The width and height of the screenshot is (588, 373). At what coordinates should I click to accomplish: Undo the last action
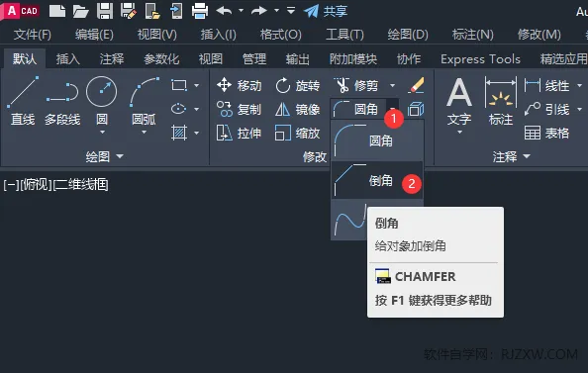pos(224,11)
